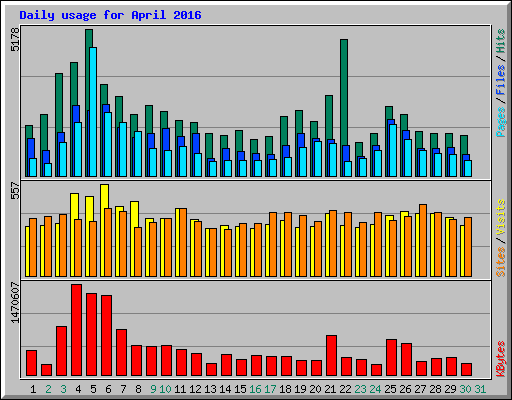The height and width of the screenshot is (400, 512).
Task: Click the chart title "Daily usage for April 2016"
Action: (x=110, y=15)
